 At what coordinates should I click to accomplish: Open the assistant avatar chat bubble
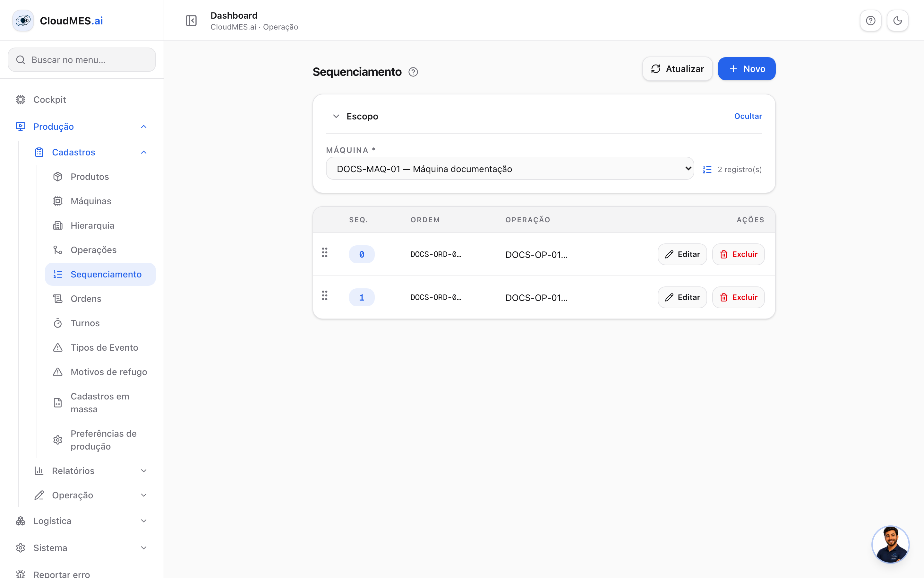pyautogui.click(x=890, y=544)
